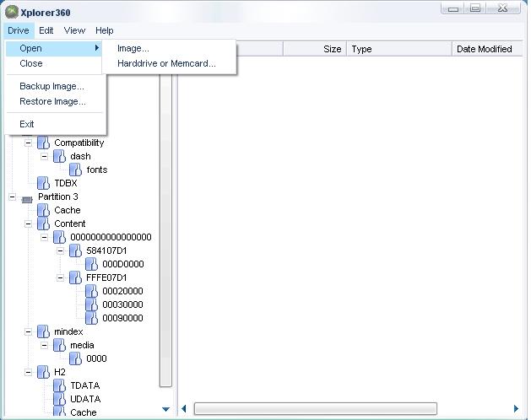The image size is (531, 420).
Task: Click the Date Modified column header
Action: tap(488, 49)
